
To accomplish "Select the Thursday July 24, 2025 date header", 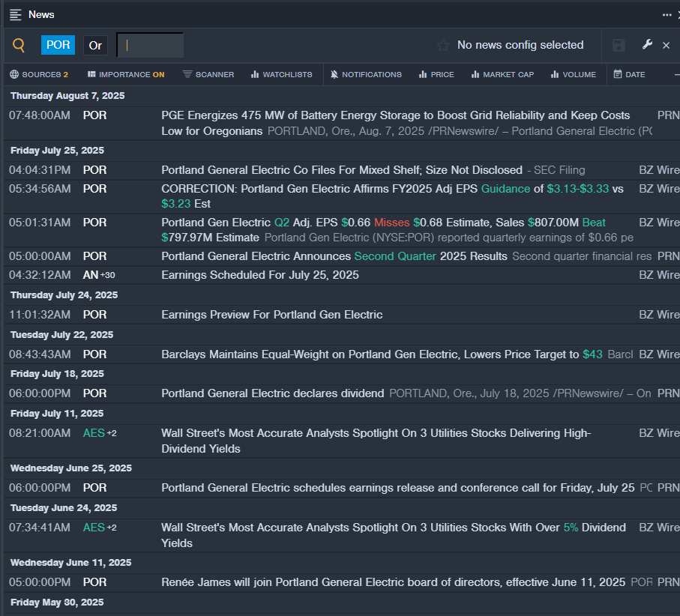I will pyautogui.click(x=64, y=295).
